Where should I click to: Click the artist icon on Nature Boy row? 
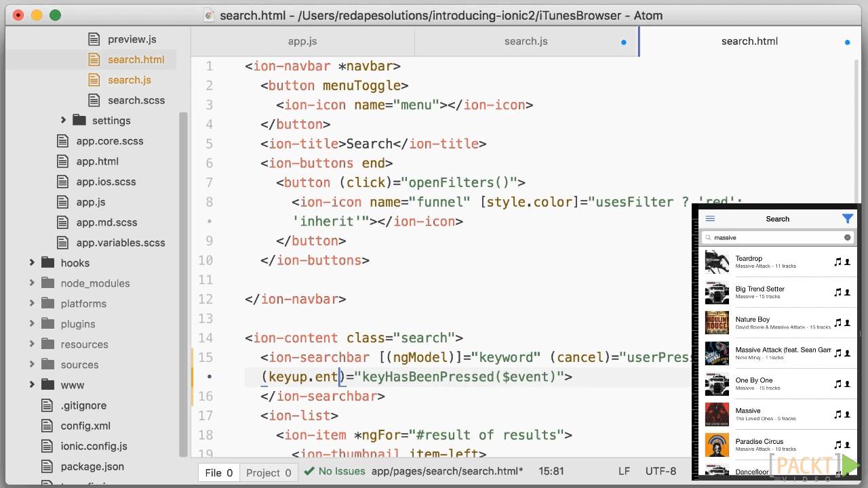click(x=847, y=323)
